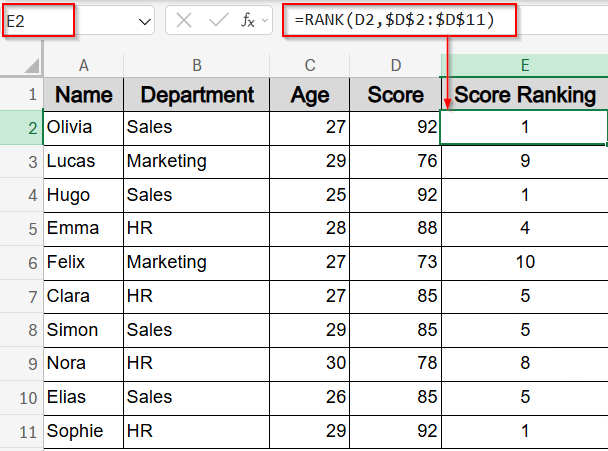Select column E header
The width and height of the screenshot is (608, 451).
pos(525,65)
